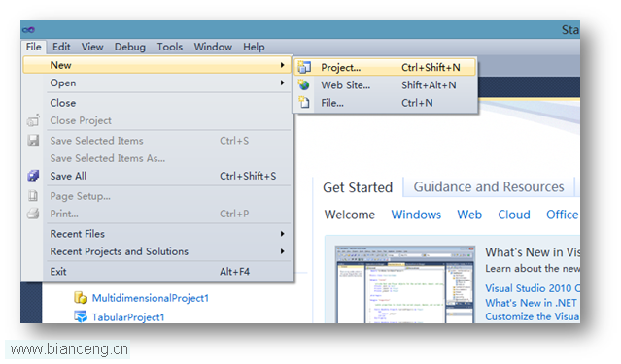
Task: Select Recent Files menu entry
Action: [157, 234]
